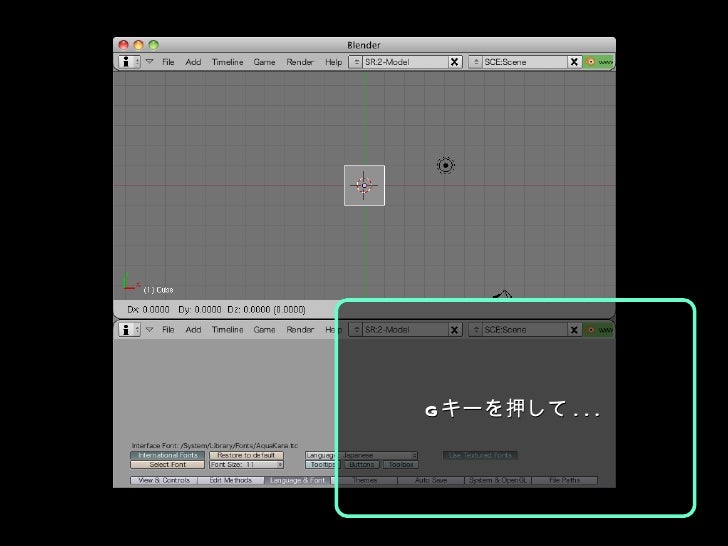728x546 pixels.
Task: Delete scene X next to SCE:Scene above viewport
Action: coord(574,62)
